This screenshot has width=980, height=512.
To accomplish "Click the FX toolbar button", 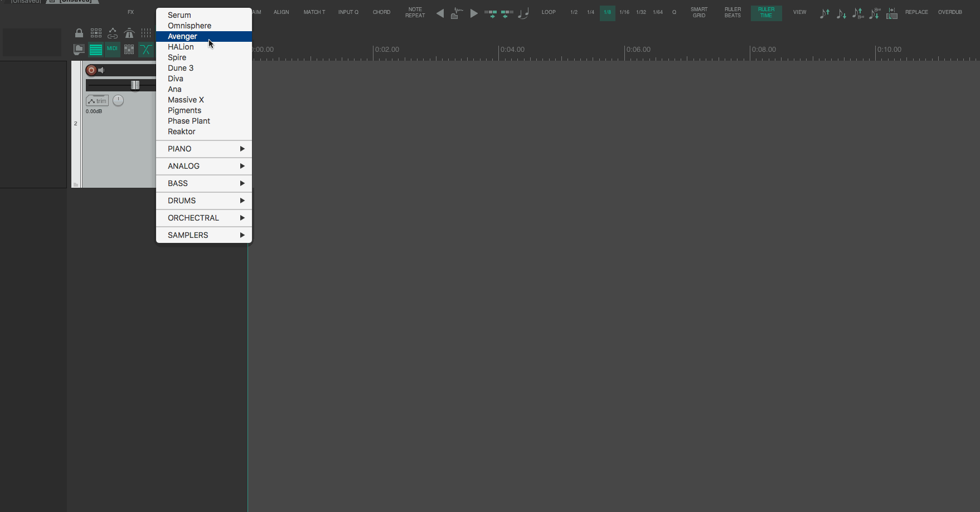I will coord(131,12).
